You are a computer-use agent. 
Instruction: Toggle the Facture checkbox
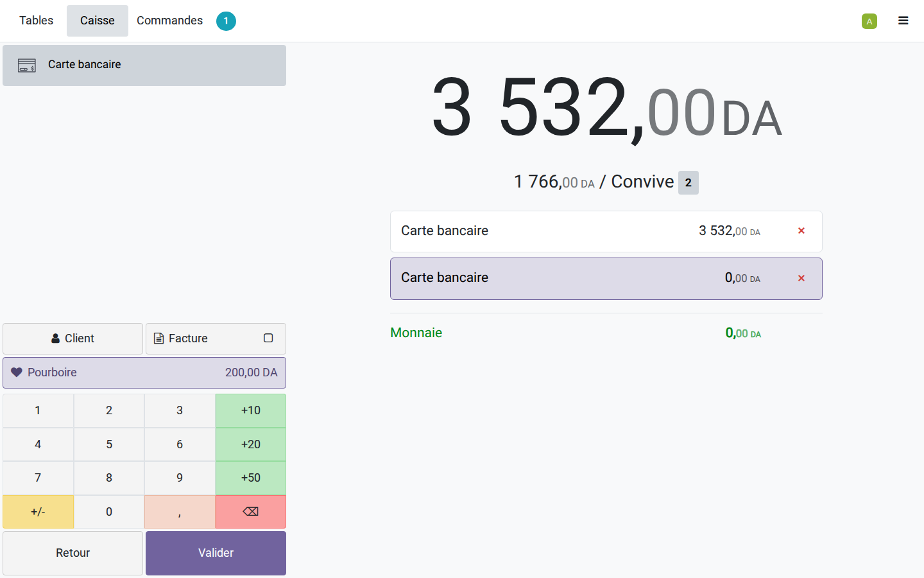tap(268, 338)
